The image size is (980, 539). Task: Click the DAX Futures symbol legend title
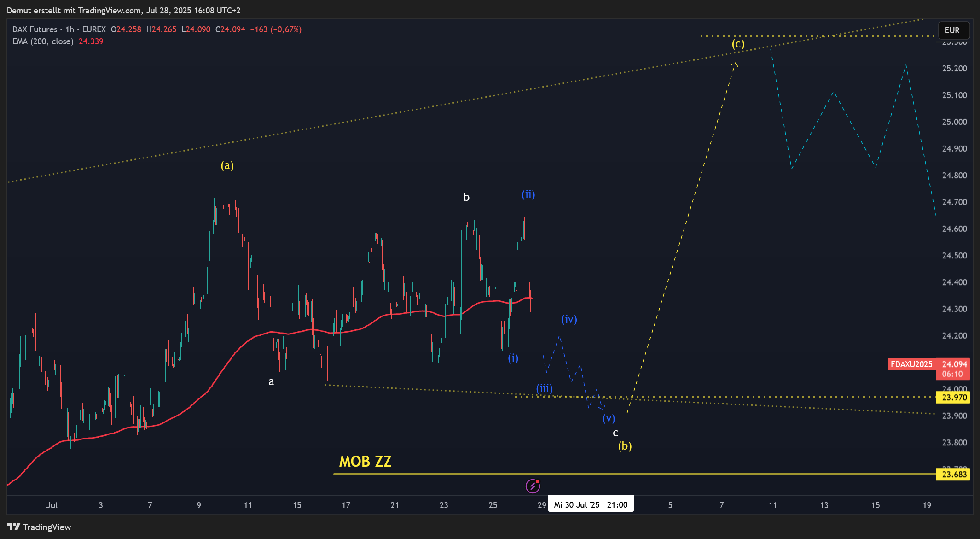tap(35, 29)
